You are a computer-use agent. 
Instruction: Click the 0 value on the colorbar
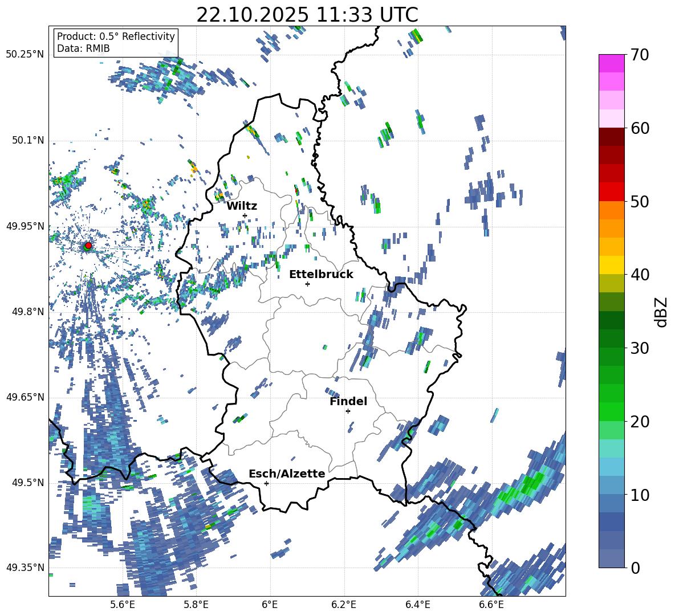pyautogui.click(x=636, y=568)
